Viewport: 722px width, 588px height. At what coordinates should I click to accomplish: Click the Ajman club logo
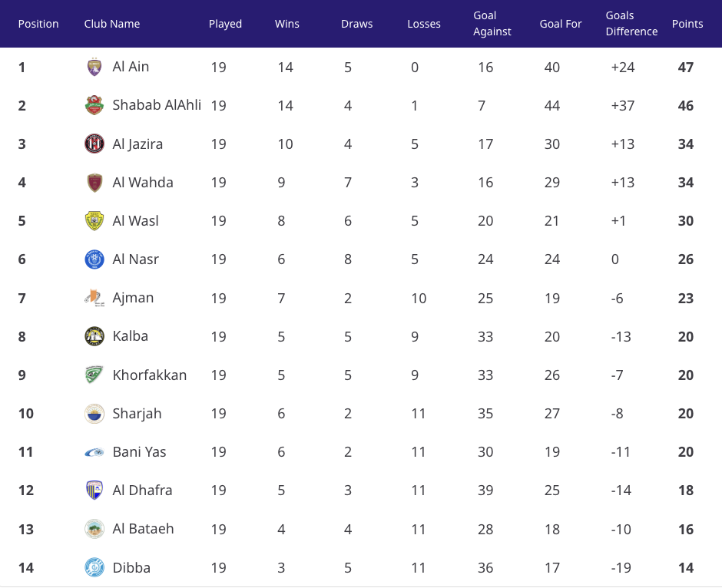point(94,298)
